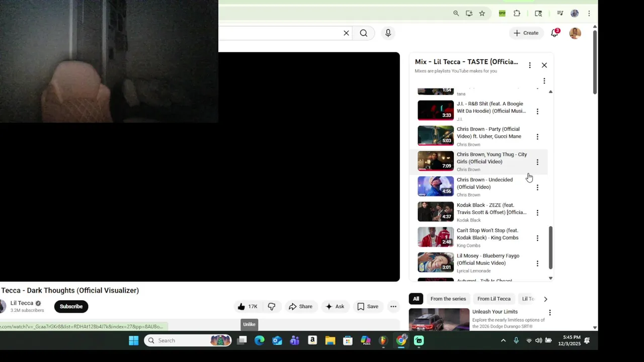644x362 pixels.
Task: Open the Windows Start menu
Action: point(134,340)
